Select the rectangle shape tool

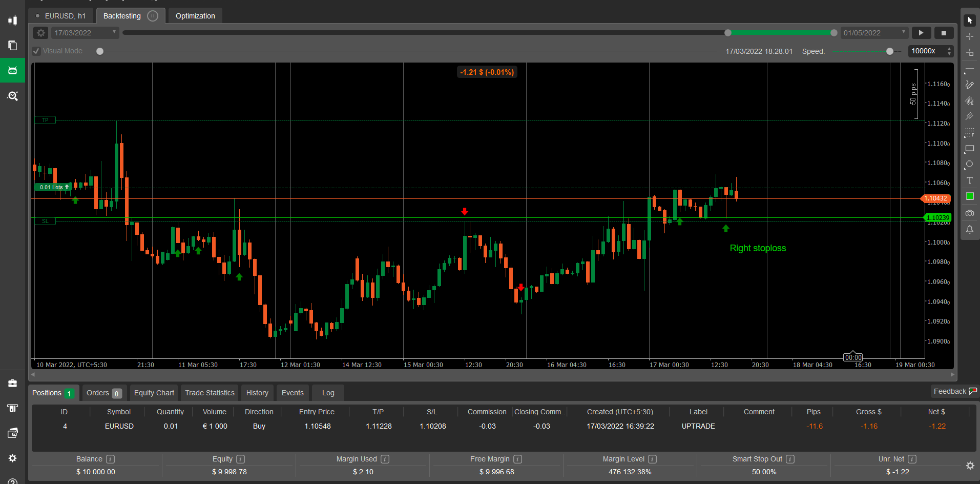[x=969, y=149]
